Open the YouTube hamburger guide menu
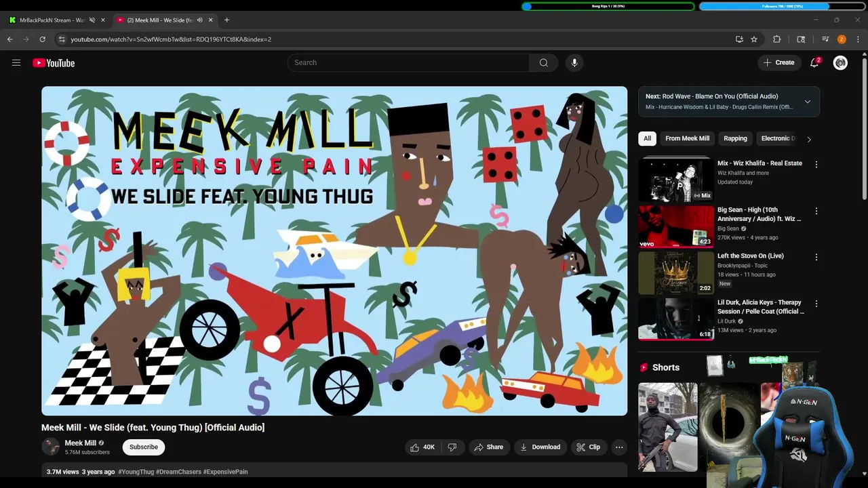868x488 pixels. click(x=16, y=63)
